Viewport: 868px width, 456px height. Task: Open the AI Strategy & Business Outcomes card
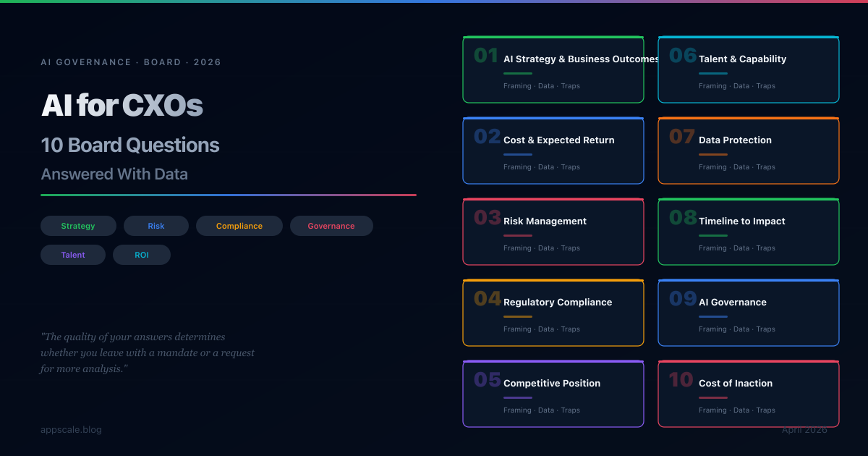click(553, 70)
